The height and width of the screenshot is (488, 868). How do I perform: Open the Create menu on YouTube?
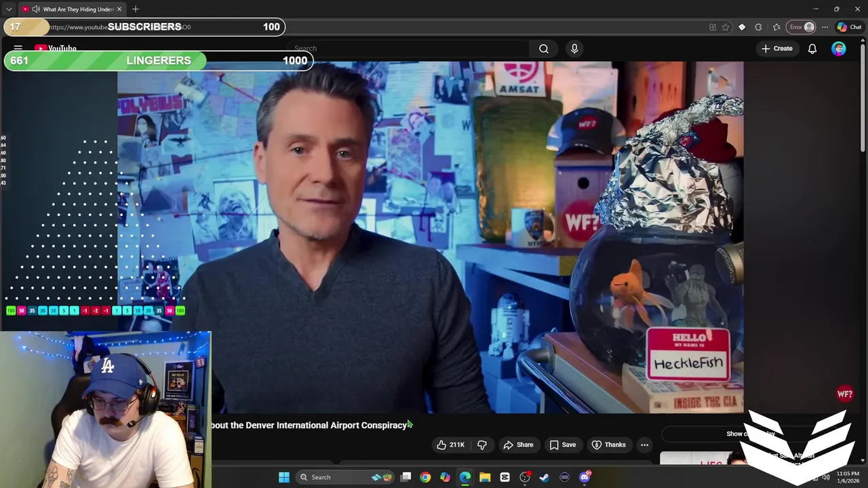777,49
